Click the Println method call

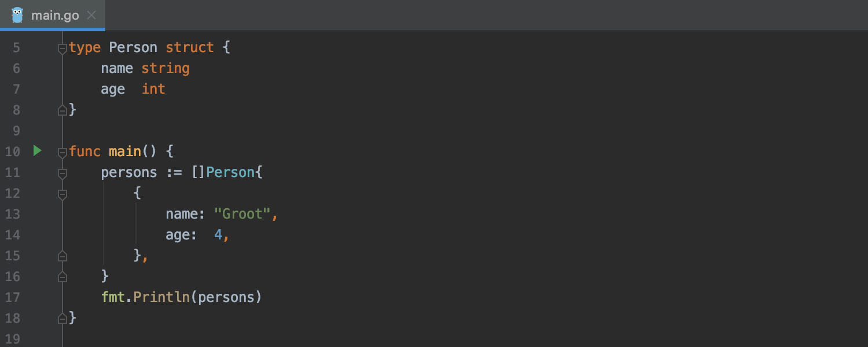[161, 297]
